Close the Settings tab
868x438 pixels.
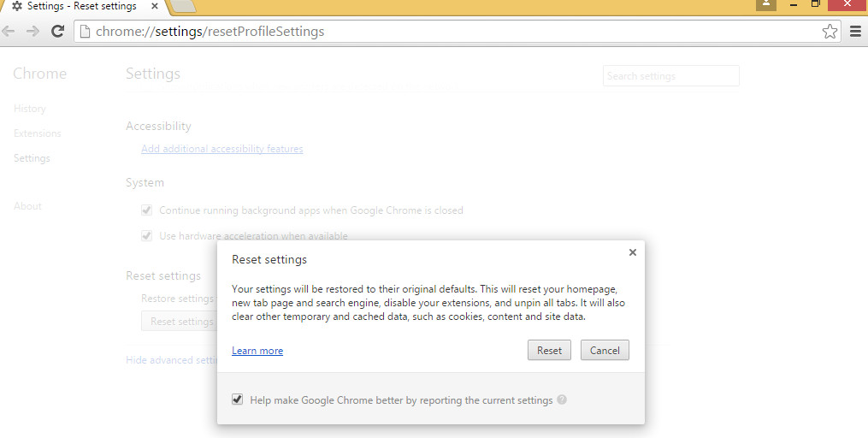click(x=155, y=7)
